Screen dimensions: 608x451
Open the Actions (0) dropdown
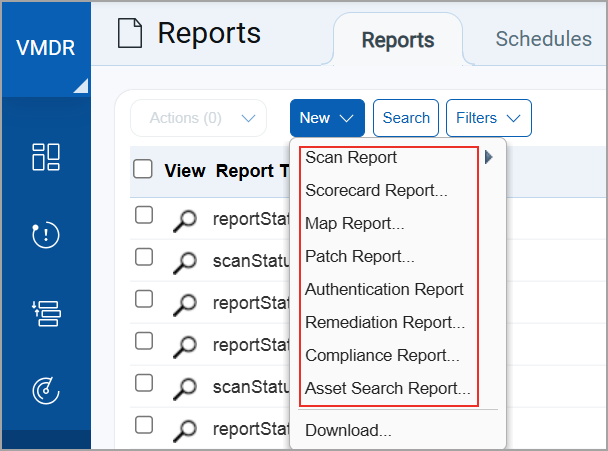[x=199, y=118]
